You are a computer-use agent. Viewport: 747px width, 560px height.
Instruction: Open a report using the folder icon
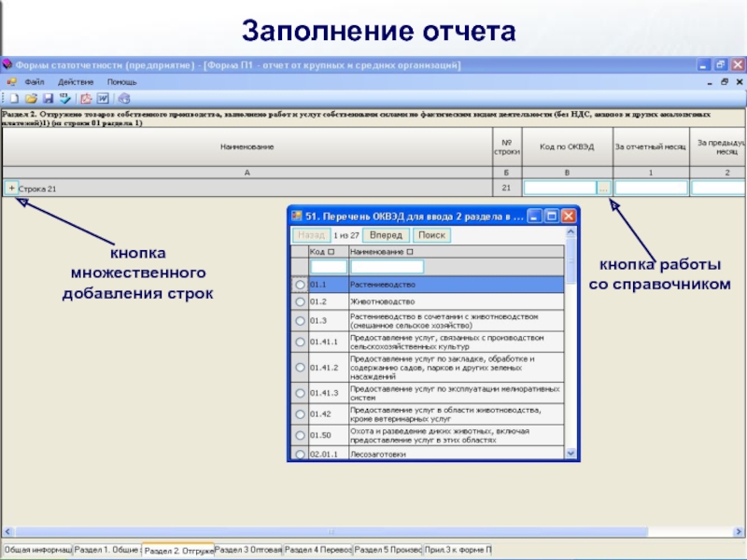(x=31, y=99)
